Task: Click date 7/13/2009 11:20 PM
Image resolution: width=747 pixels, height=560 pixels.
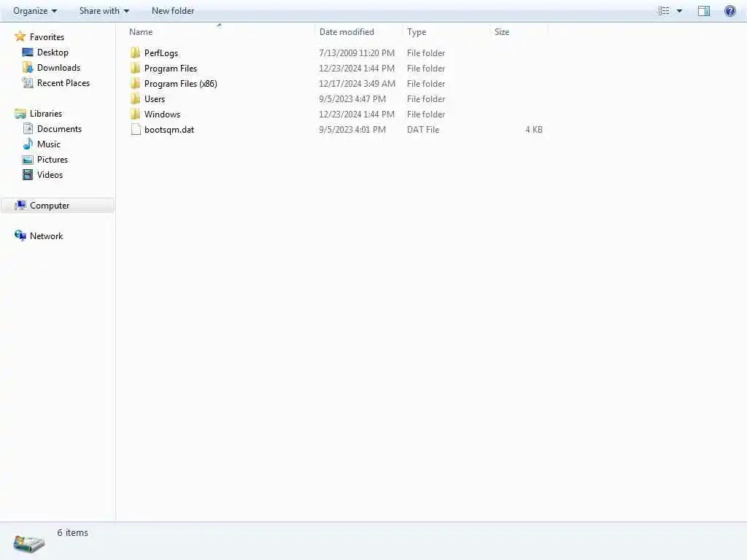Action: click(357, 52)
